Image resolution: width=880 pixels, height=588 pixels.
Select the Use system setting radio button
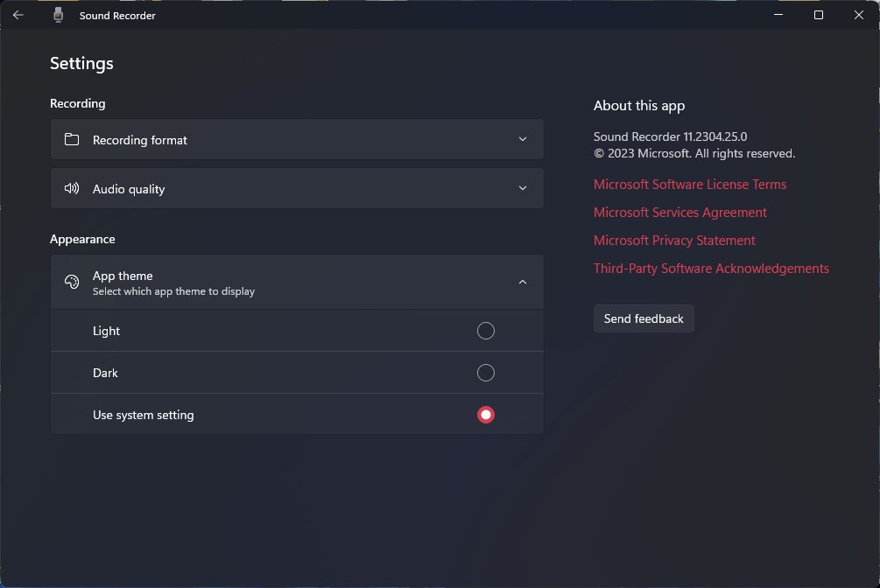485,415
